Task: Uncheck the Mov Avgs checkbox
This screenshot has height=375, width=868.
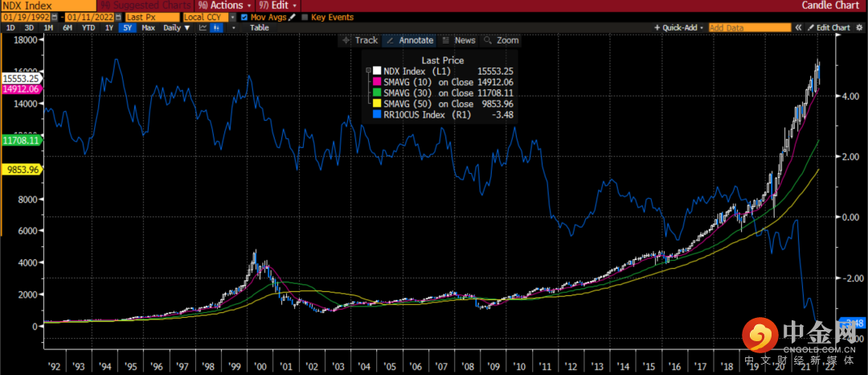Action: click(244, 16)
